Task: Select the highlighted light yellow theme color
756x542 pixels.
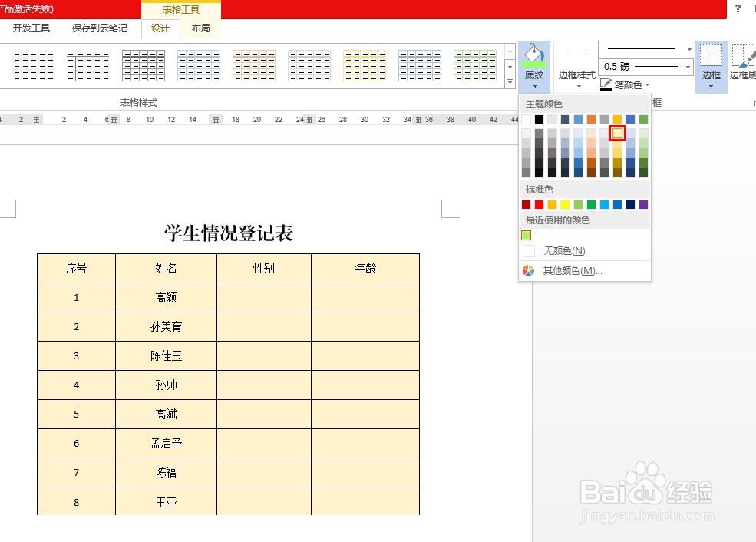Action: coord(618,133)
